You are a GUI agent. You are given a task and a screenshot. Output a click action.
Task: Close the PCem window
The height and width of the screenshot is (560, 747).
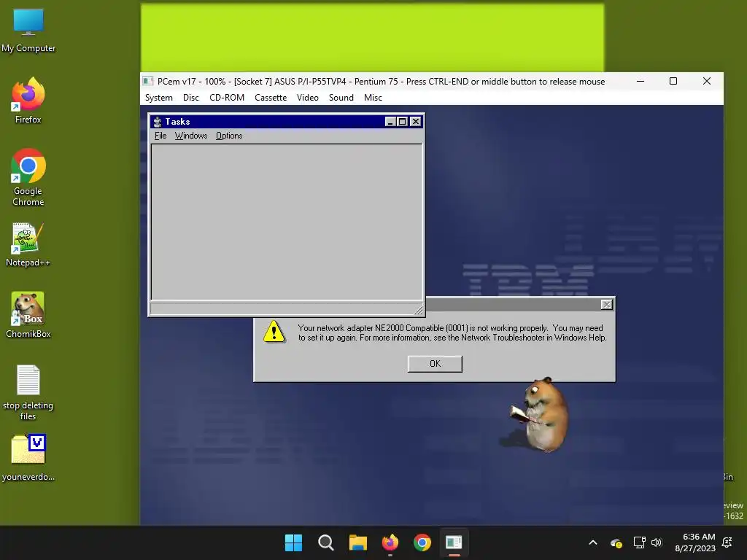[x=706, y=82]
